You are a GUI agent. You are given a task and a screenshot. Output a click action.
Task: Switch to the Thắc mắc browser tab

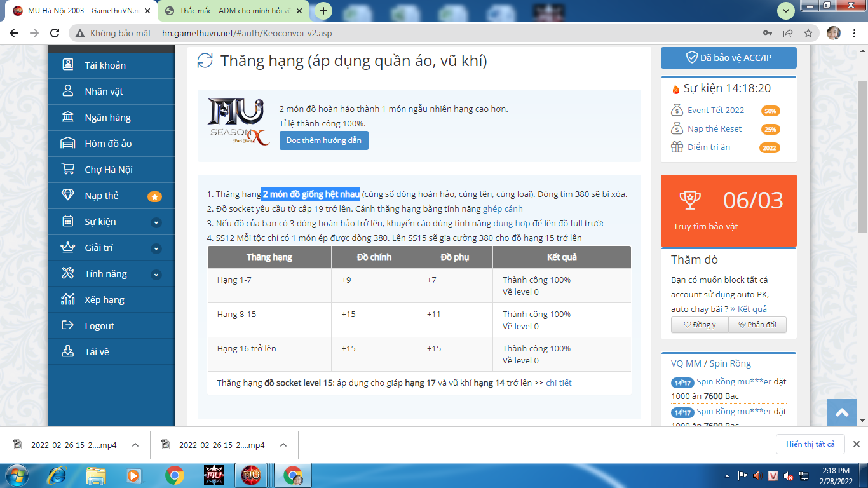(x=233, y=11)
